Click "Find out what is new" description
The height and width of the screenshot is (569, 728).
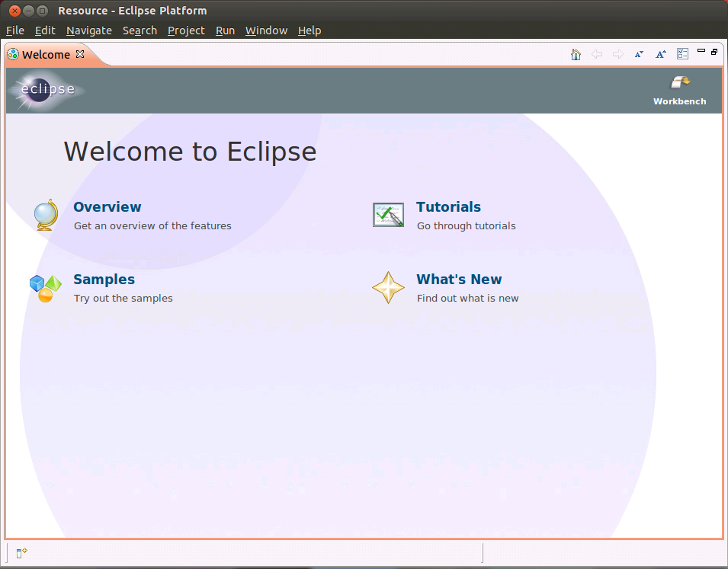(x=467, y=299)
